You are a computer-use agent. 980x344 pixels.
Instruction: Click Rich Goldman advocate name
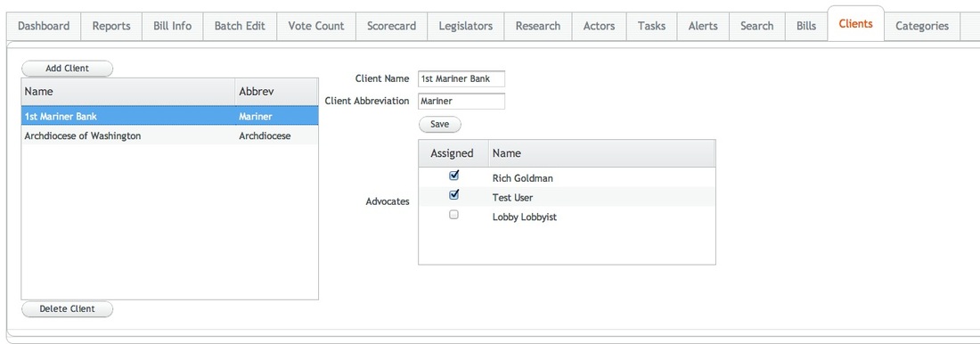click(x=522, y=178)
